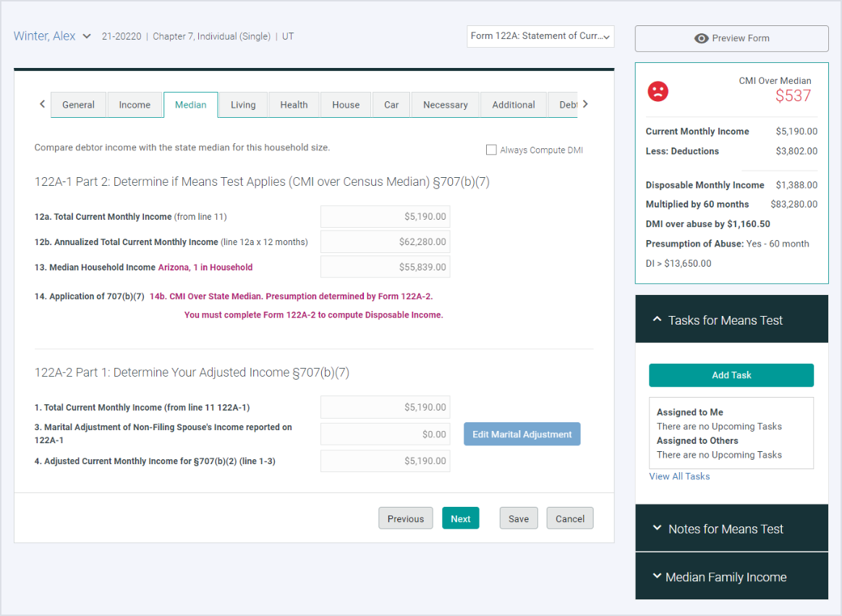Open the Form 122A form selector dropdown
The image size is (842, 616).
coord(540,36)
